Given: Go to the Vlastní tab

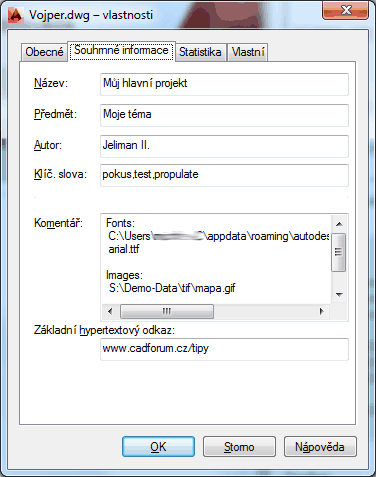Looking at the screenshot, I should tap(248, 52).
